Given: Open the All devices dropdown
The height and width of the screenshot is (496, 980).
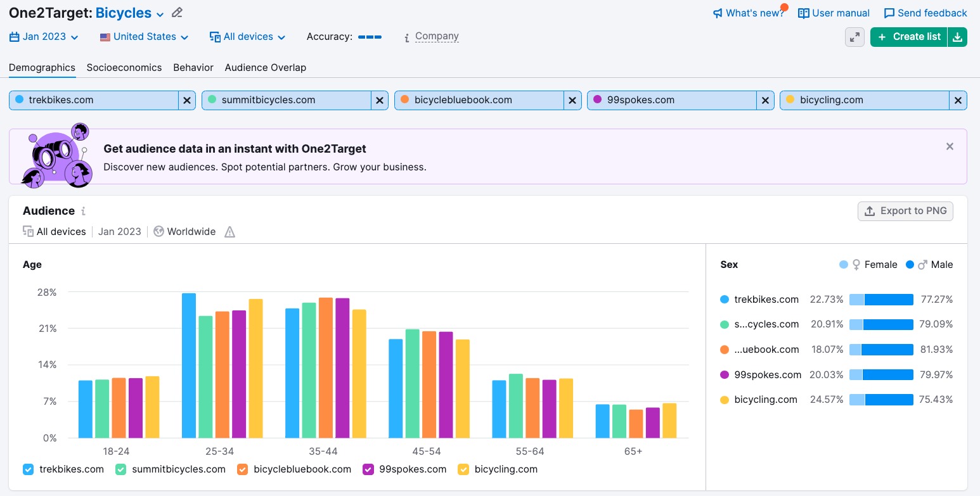Looking at the screenshot, I should 247,37.
